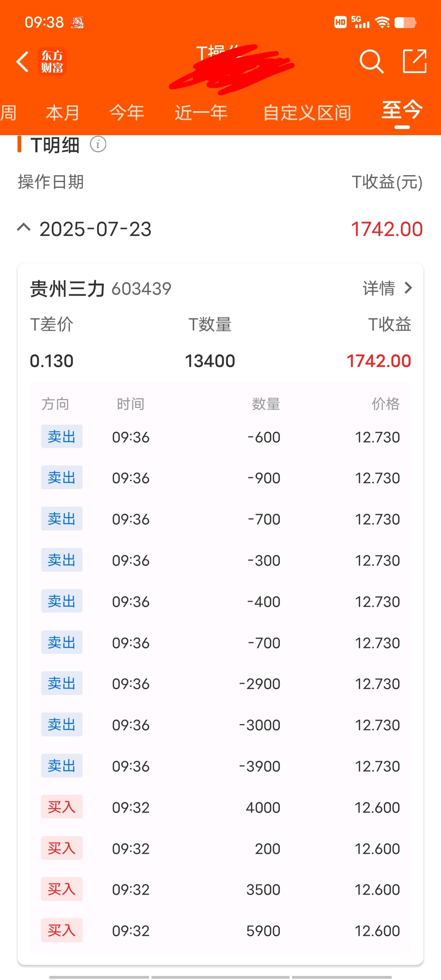Tap the 卖出 tag for -600
This screenshot has height=980, width=441.
pos(62,437)
